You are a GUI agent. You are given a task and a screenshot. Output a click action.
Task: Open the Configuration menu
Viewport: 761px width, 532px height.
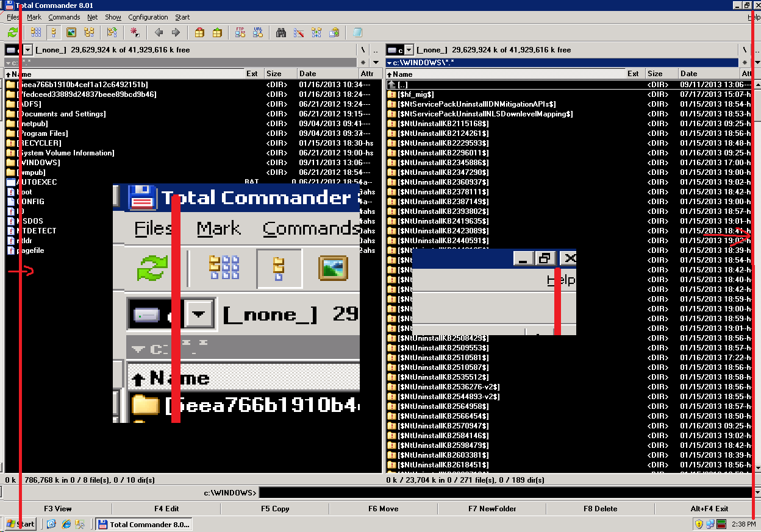point(148,17)
